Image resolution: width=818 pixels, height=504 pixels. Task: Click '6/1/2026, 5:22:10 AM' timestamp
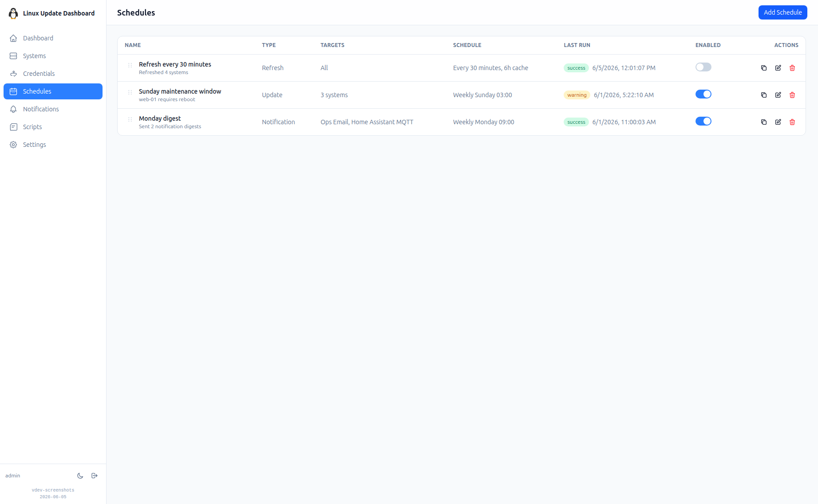point(624,95)
